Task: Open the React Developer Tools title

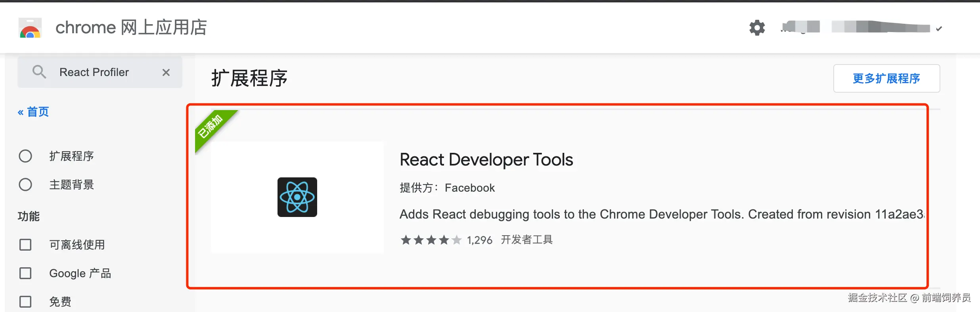Action: click(x=486, y=160)
